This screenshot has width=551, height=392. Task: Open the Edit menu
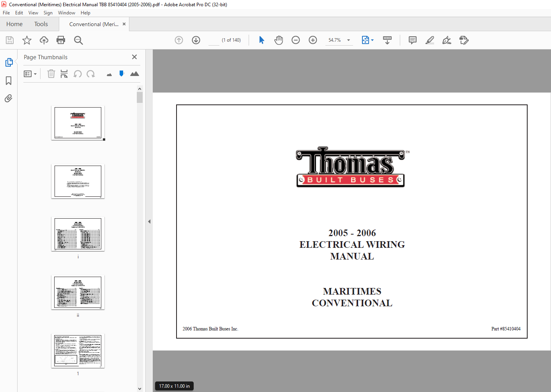pyautogui.click(x=19, y=13)
